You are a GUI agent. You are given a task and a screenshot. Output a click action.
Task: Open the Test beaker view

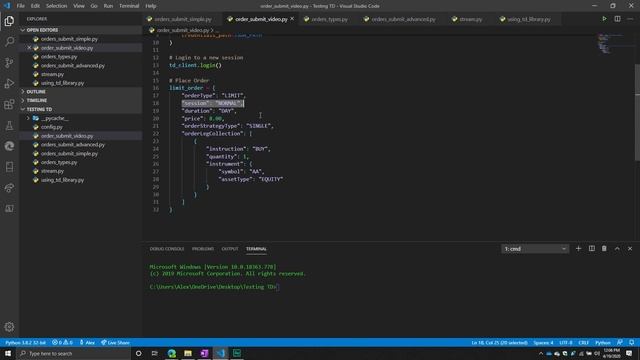coord(9,125)
